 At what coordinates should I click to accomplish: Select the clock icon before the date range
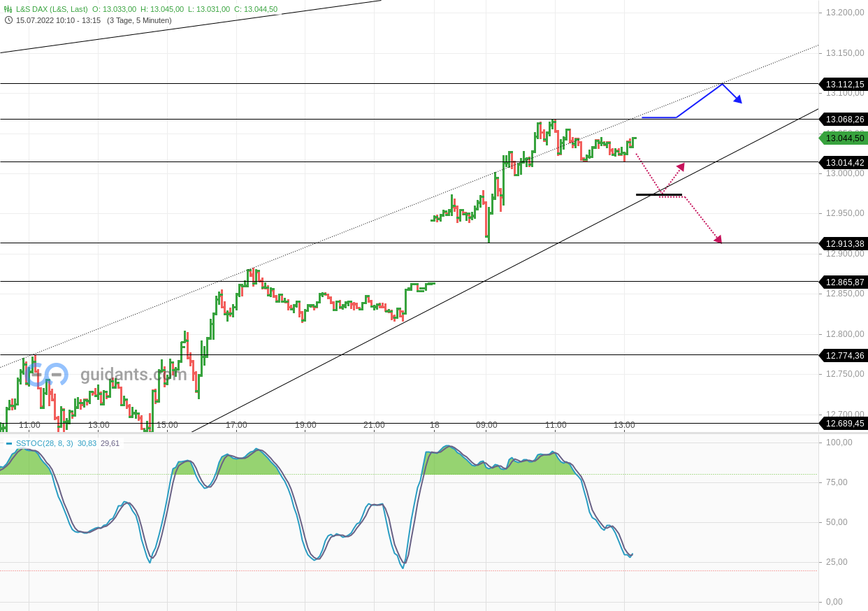click(x=8, y=21)
